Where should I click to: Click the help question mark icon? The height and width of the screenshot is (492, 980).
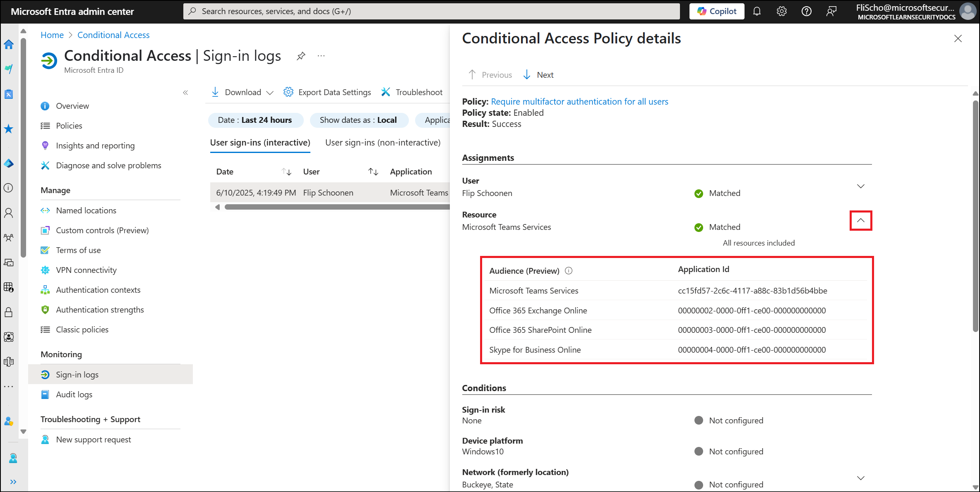point(806,11)
